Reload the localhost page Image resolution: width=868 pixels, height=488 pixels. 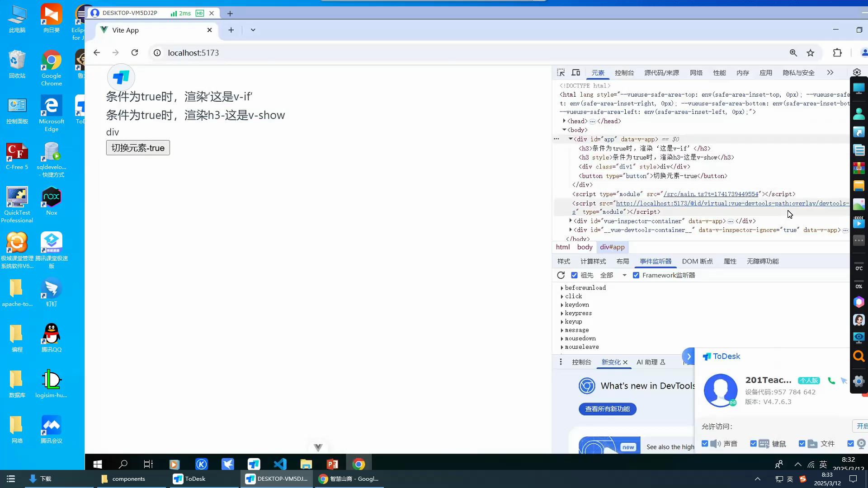coord(135,53)
